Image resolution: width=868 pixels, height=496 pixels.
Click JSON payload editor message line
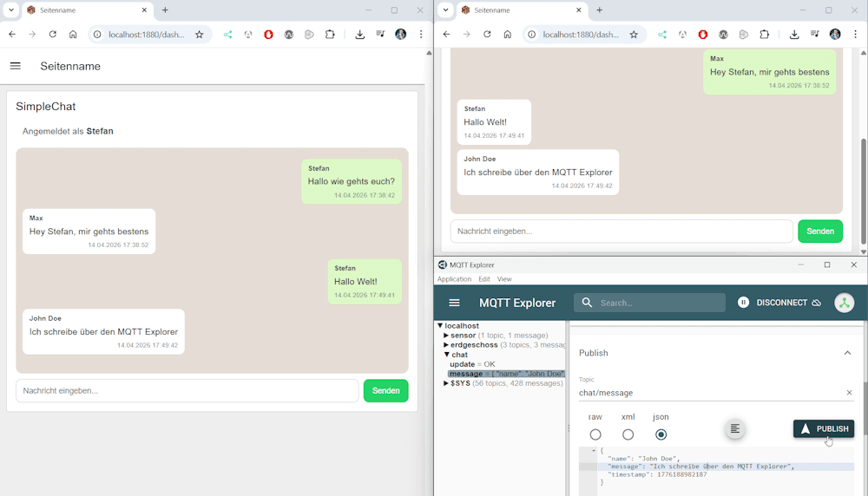pos(725,467)
